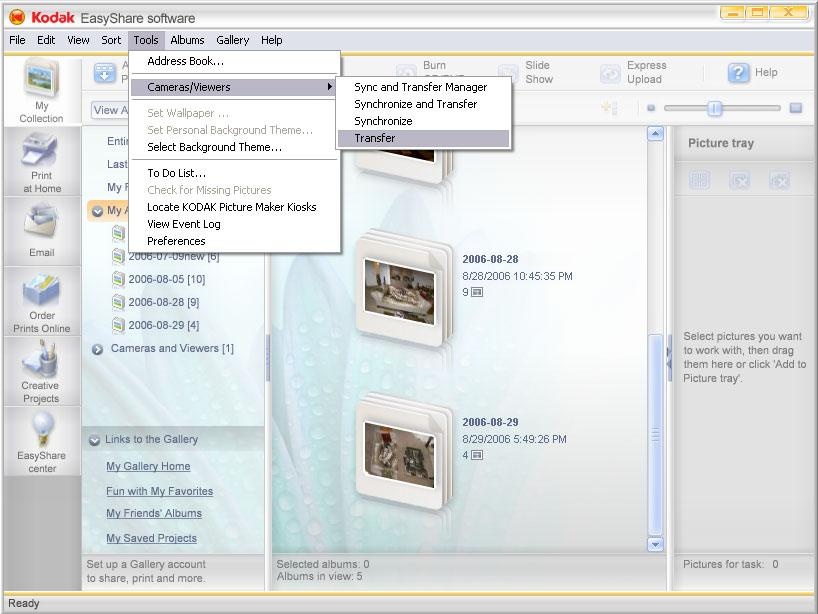Open View Event Log
The width and height of the screenshot is (818, 614).
point(235,224)
